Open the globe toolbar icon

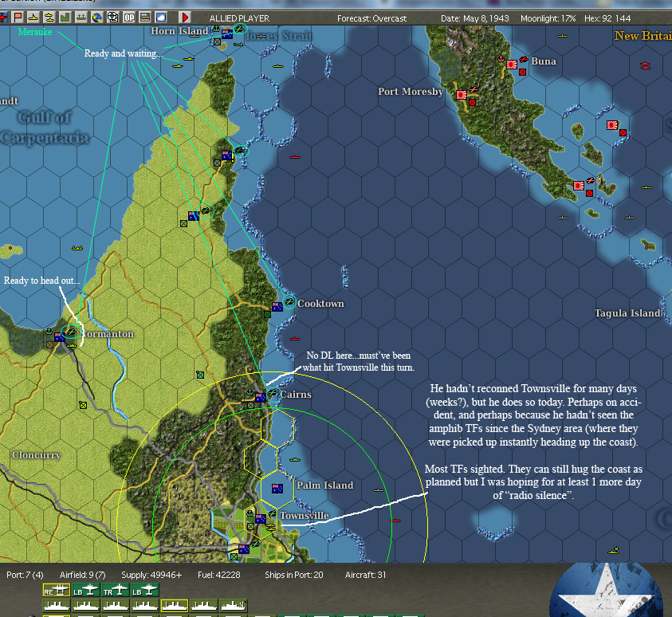97,18
